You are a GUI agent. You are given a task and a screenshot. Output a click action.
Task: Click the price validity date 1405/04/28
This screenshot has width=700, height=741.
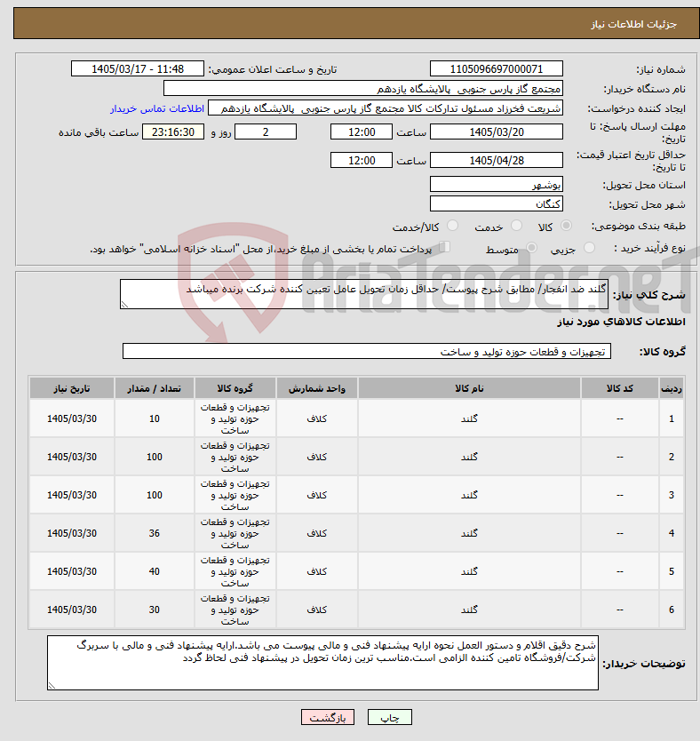pyautogui.click(x=497, y=160)
